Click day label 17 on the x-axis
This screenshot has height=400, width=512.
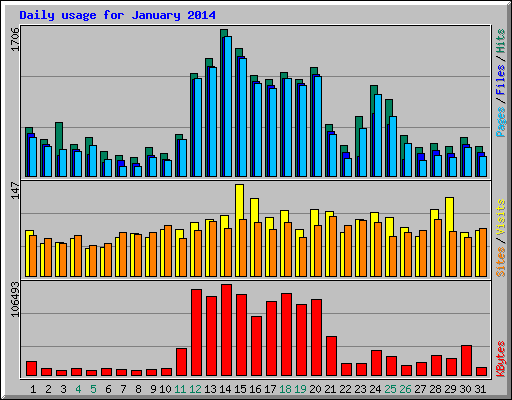coord(270,389)
